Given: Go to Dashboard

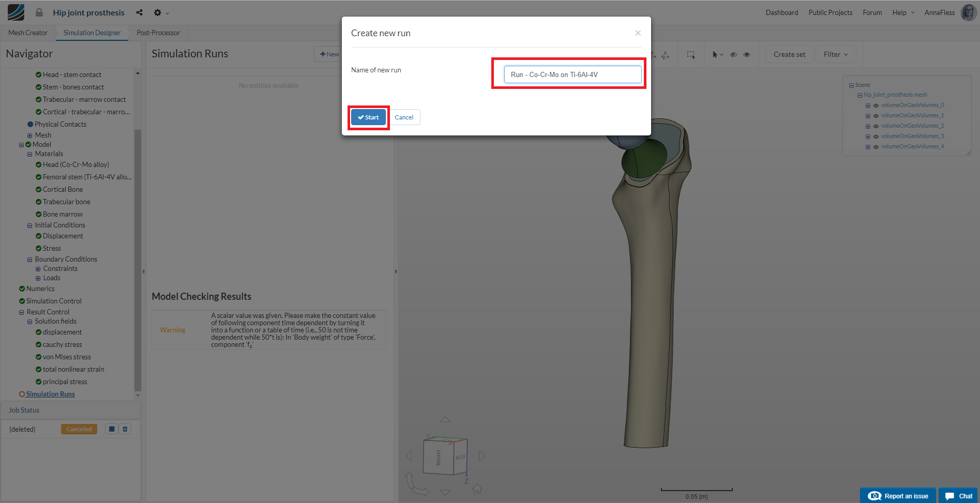Looking at the screenshot, I should [782, 12].
